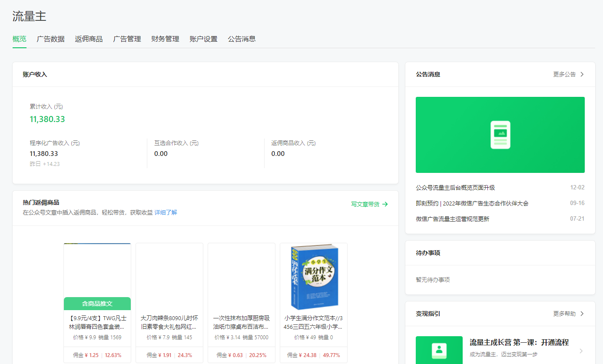The height and width of the screenshot is (364, 603).
Task: Switch to the 广告数据 tab
Action: 50,39
